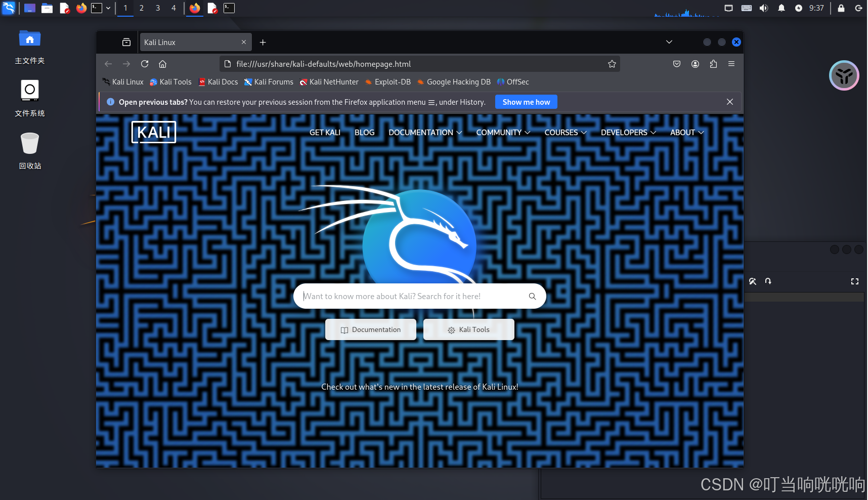
Task: Open OffSec bookmark
Action: click(513, 82)
